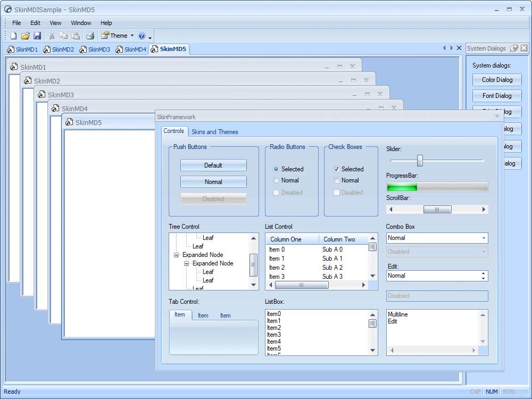
Task: Open the Skins and Themes tab
Action: (x=214, y=131)
